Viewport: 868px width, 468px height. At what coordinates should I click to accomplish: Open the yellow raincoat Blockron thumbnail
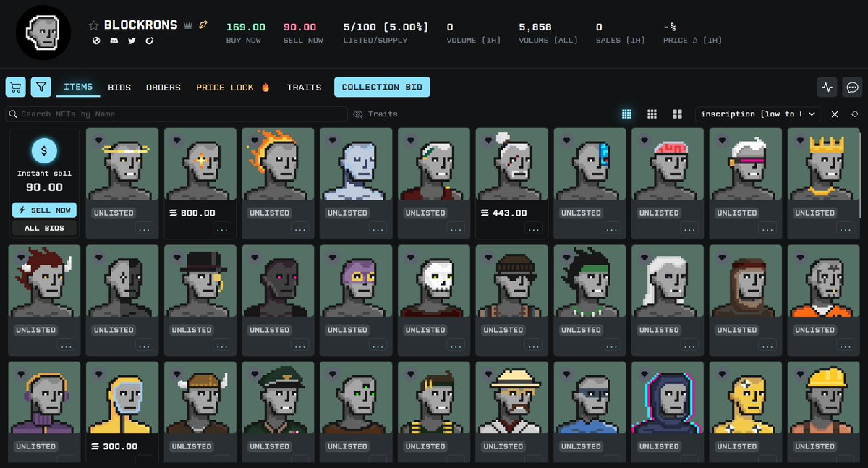(122, 398)
